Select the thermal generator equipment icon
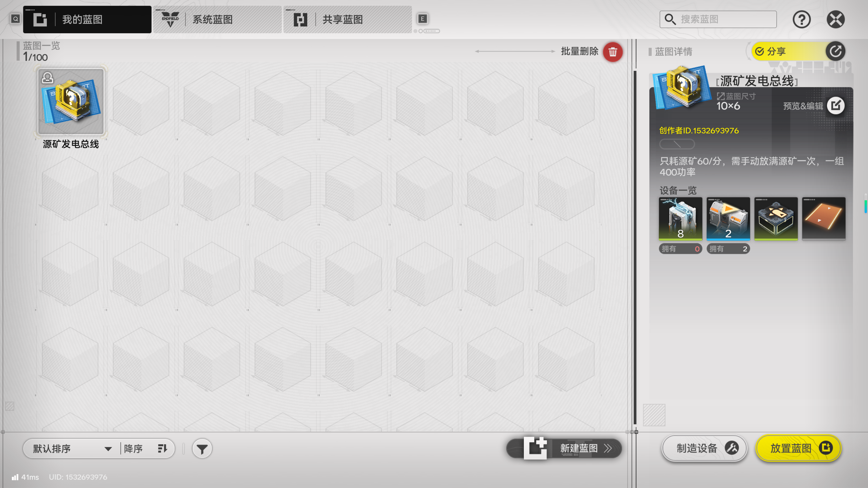The height and width of the screenshot is (488, 868). coord(680,219)
